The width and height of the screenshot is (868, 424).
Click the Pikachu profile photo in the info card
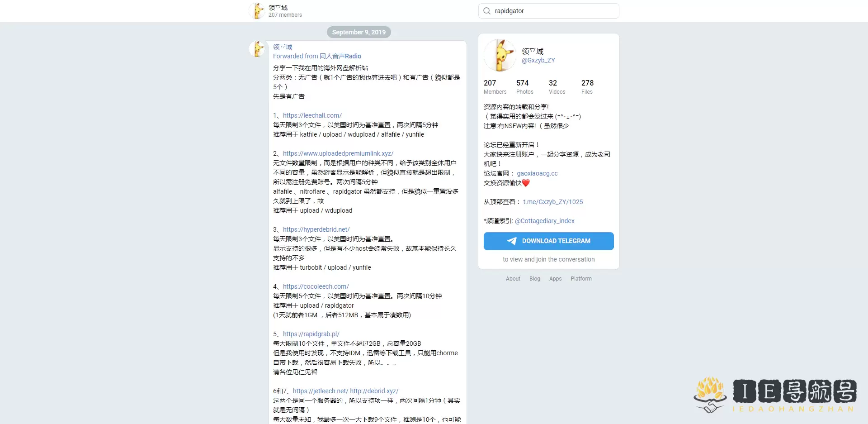500,55
